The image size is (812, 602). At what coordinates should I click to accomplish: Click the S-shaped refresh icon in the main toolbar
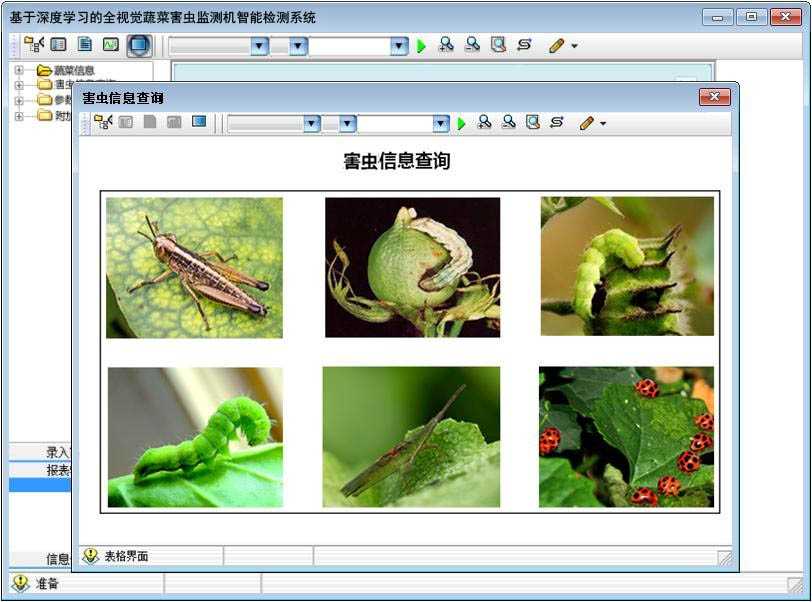click(x=524, y=45)
